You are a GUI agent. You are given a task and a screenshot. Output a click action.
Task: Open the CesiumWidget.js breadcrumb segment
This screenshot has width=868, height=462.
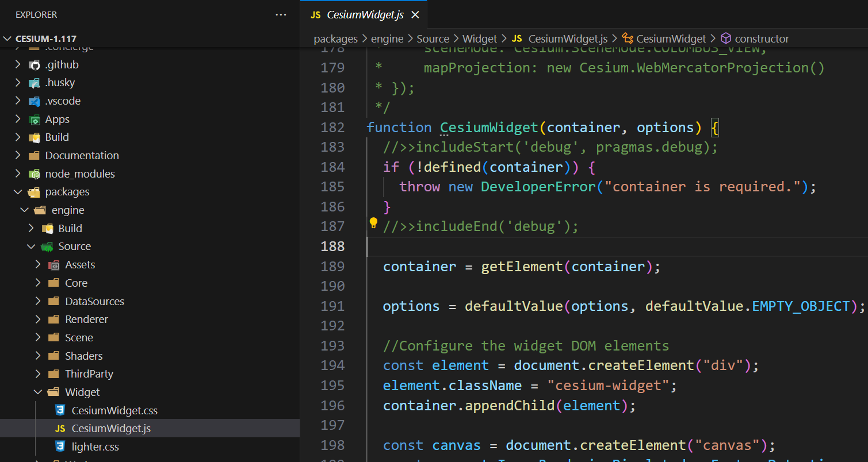click(x=568, y=39)
